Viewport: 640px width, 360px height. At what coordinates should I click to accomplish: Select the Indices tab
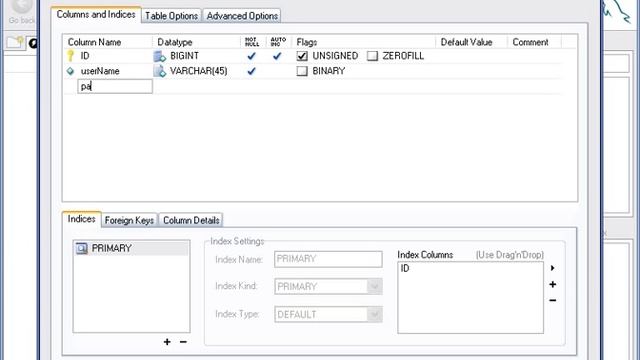point(82,219)
